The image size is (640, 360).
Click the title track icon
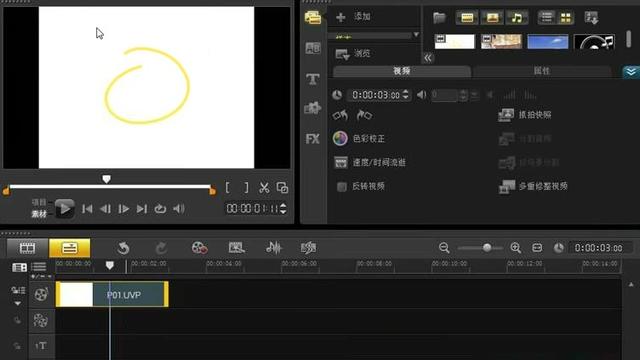(41, 346)
